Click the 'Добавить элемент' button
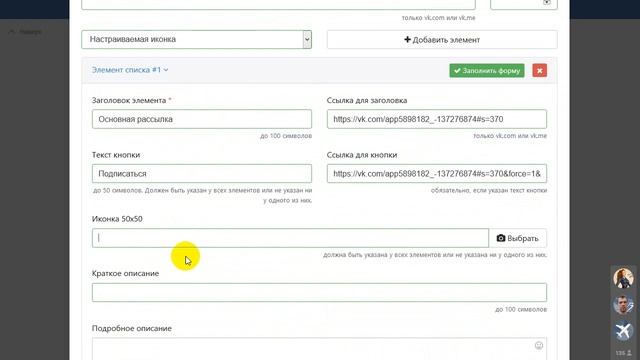This screenshot has width=640, height=360. (442, 40)
